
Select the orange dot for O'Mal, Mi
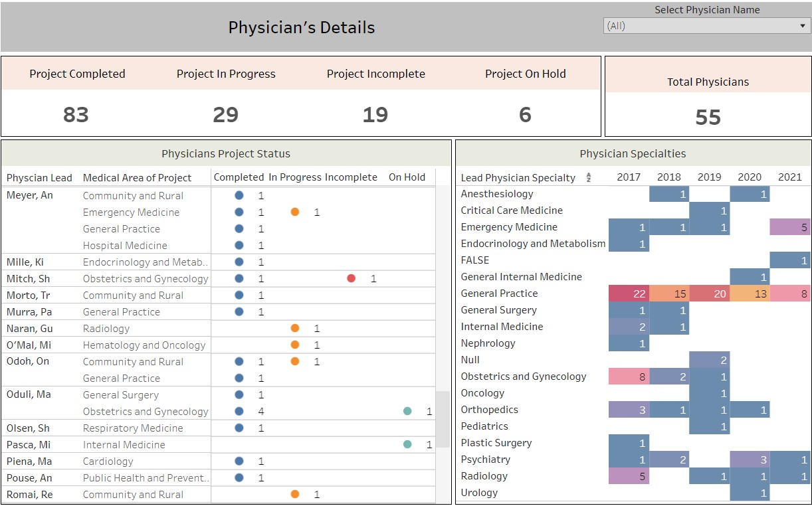click(295, 345)
